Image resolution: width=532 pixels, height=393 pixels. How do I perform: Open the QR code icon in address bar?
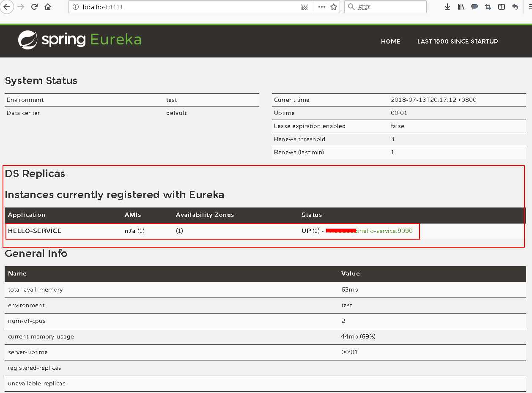click(x=304, y=7)
